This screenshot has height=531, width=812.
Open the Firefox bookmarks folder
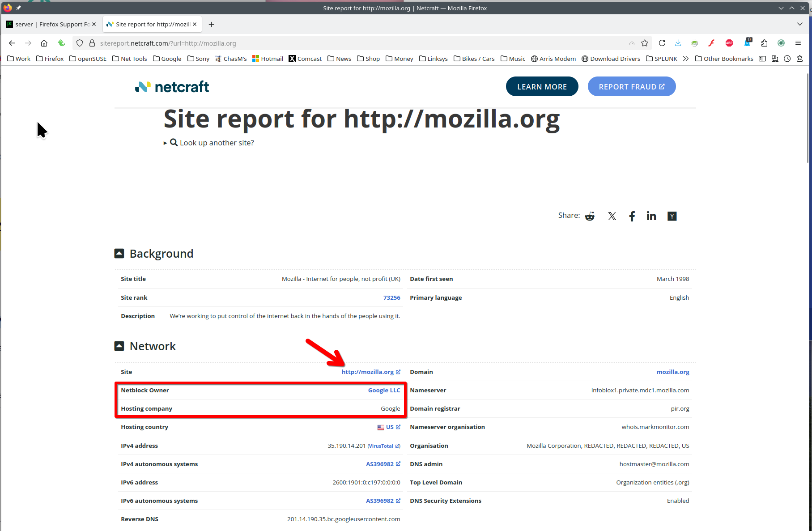pyautogui.click(x=50, y=59)
